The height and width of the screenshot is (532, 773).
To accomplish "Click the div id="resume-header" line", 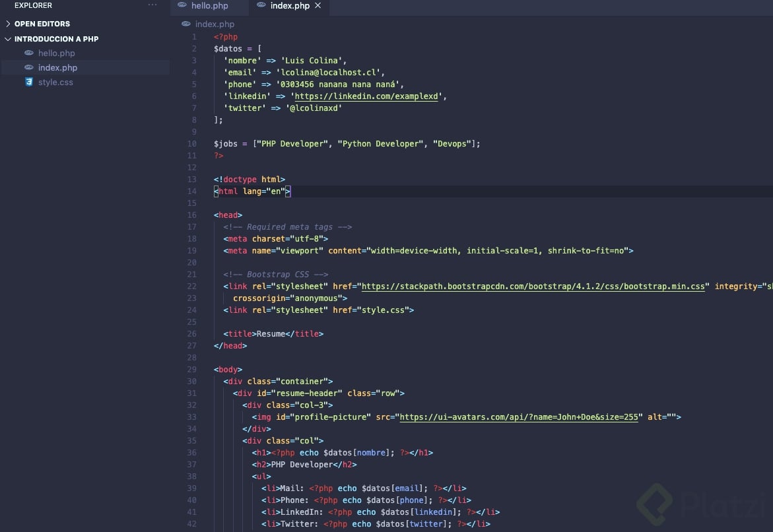I will [318, 393].
